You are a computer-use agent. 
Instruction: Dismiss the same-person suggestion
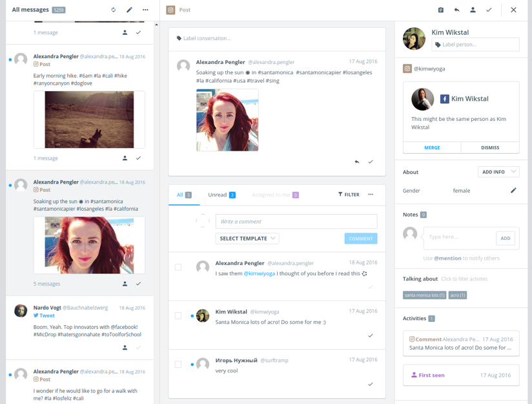[490, 147]
